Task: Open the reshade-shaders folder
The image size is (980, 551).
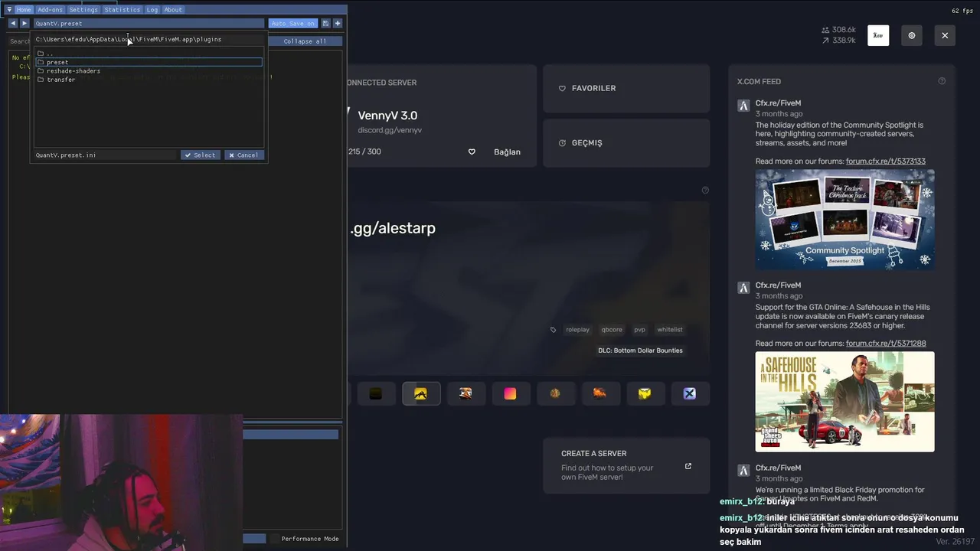Action: click(149, 70)
